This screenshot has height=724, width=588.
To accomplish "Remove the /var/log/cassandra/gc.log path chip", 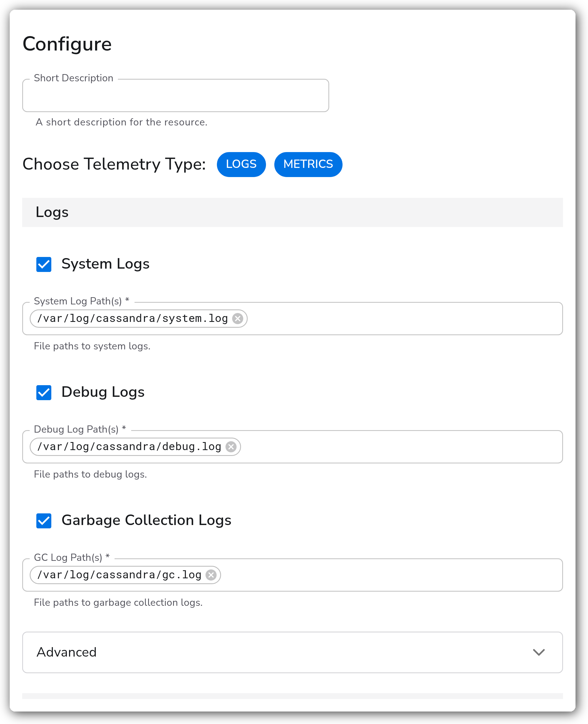I will click(211, 575).
